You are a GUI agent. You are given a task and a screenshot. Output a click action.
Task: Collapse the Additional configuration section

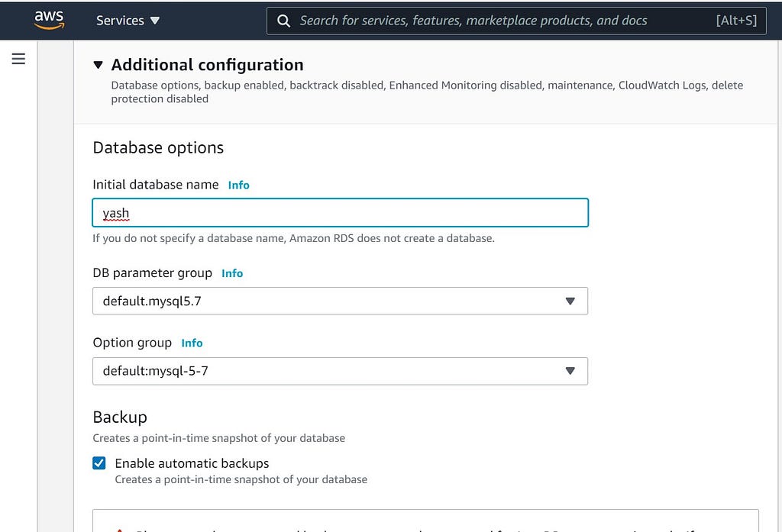click(x=99, y=65)
